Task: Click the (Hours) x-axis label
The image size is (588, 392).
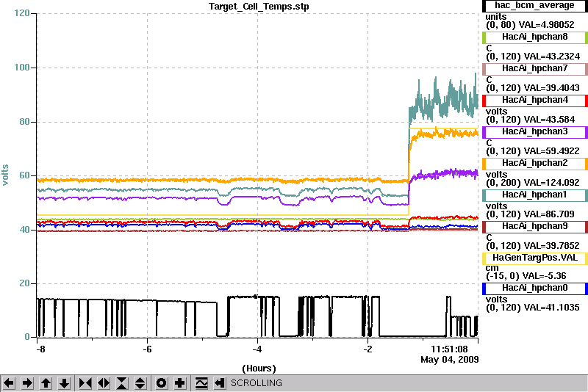Action: [259, 369]
